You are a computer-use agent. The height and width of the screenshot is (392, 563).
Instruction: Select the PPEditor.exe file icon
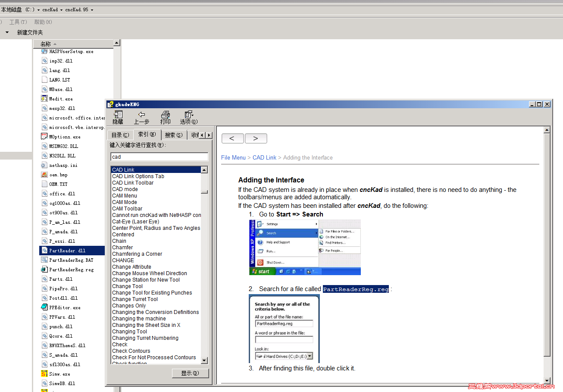pos(44,307)
